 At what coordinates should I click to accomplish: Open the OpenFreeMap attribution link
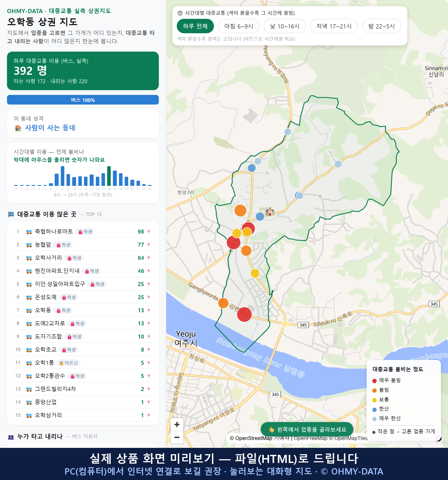pyautogui.click(x=310, y=438)
